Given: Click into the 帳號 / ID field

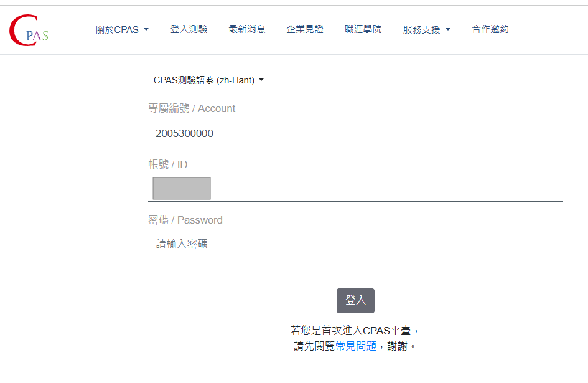Looking at the screenshot, I should (x=355, y=189).
